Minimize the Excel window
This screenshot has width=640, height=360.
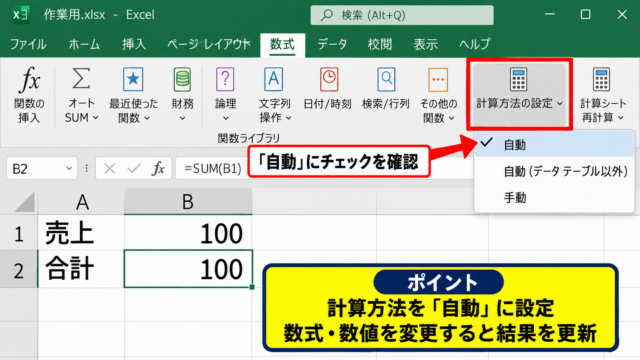[550, 15]
